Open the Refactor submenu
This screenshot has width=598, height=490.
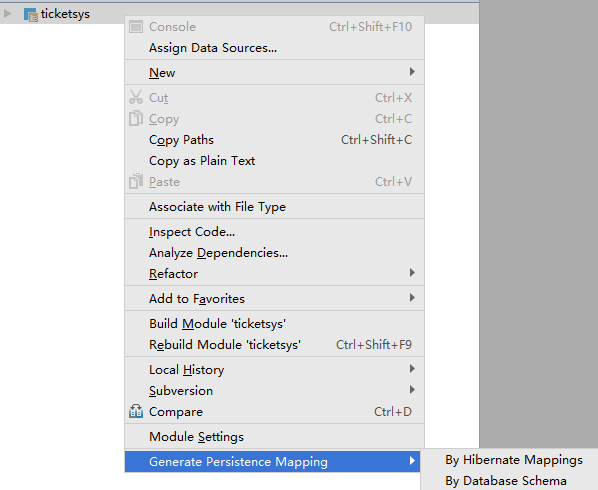point(274,273)
